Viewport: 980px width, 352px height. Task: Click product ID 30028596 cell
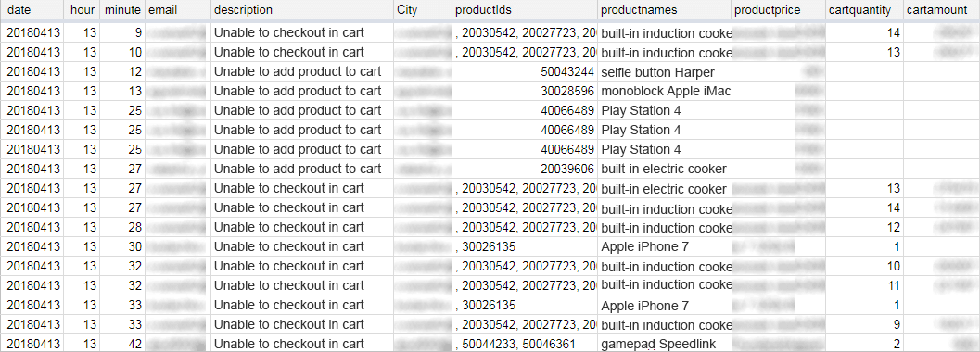coord(525,91)
